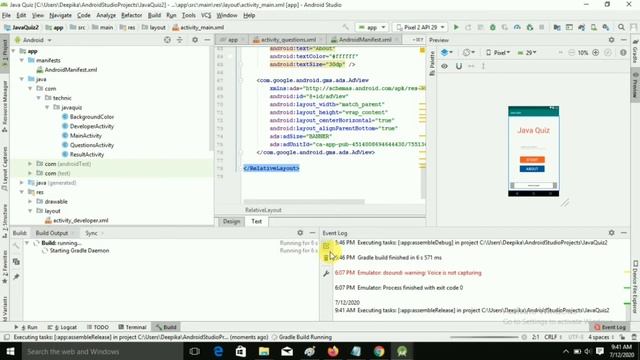Image resolution: width=640 pixels, height=360 pixels.
Task: Collapse all in Project panel
Action: click(x=180, y=40)
